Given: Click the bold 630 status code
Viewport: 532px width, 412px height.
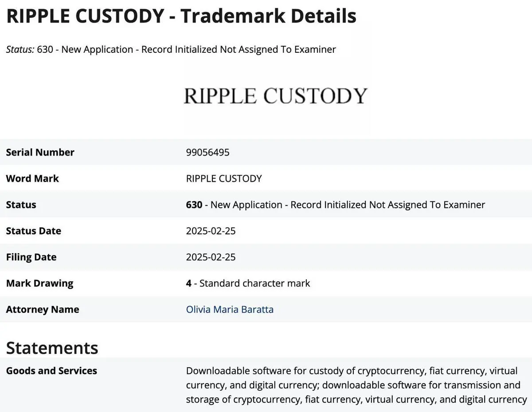Looking at the screenshot, I should (194, 205).
